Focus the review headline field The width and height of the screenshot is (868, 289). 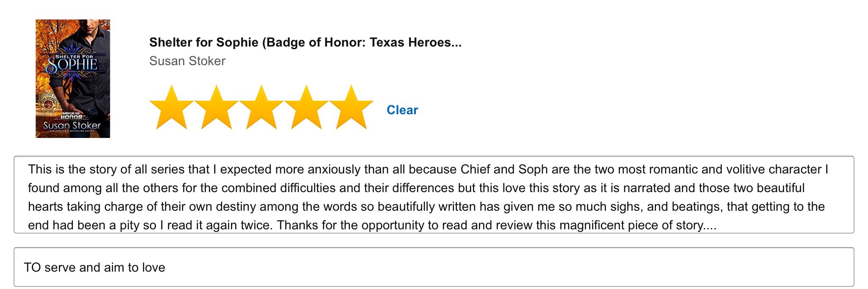[433, 267]
